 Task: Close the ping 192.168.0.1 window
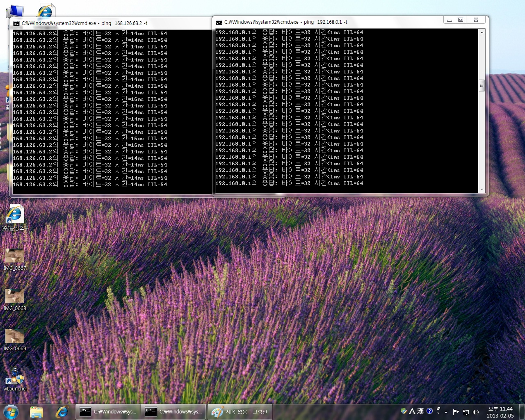pos(476,20)
